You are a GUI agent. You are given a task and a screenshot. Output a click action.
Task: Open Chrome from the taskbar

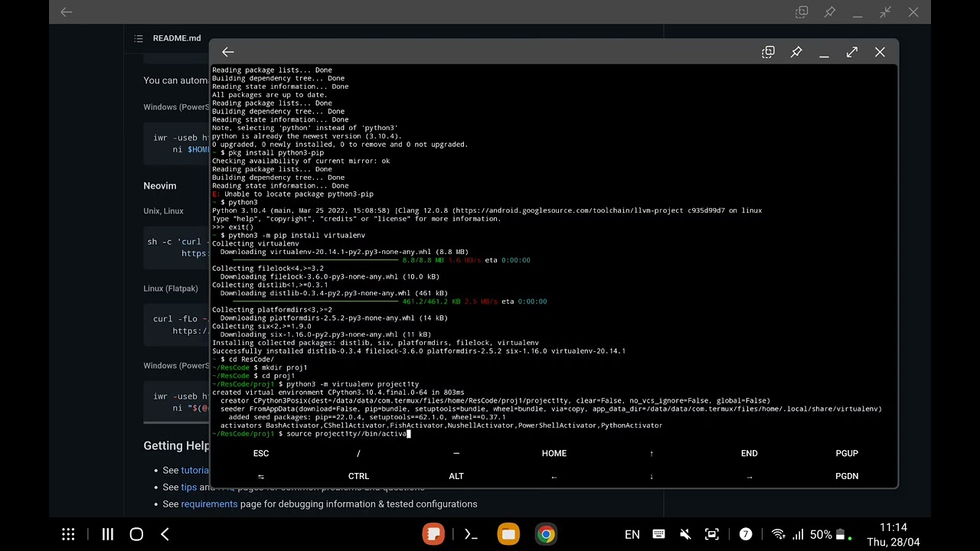point(546,534)
